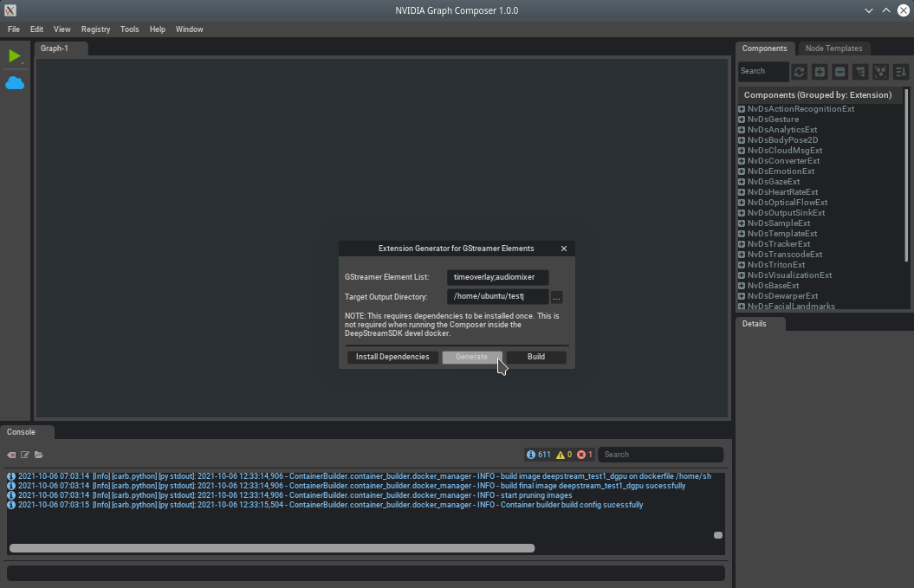Click the collapse all components icon
The image size is (914, 588).
pos(839,72)
